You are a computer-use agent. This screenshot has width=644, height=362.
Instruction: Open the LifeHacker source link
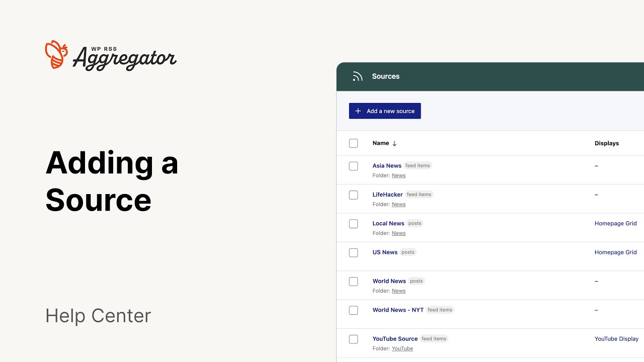coord(387,195)
